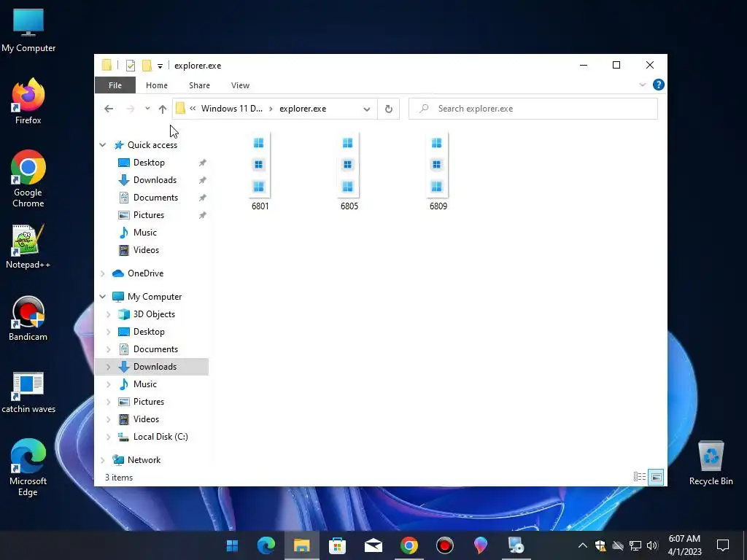Open Customize Quick Access Toolbar dropdown
Image resolution: width=747 pixels, height=560 pixels.
(x=160, y=66)
